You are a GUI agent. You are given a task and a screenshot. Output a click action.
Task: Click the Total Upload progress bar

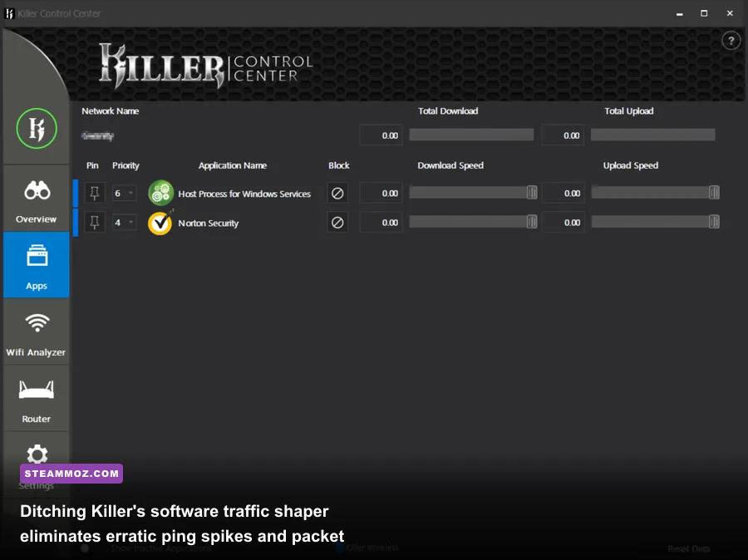(x=653, y=135)
